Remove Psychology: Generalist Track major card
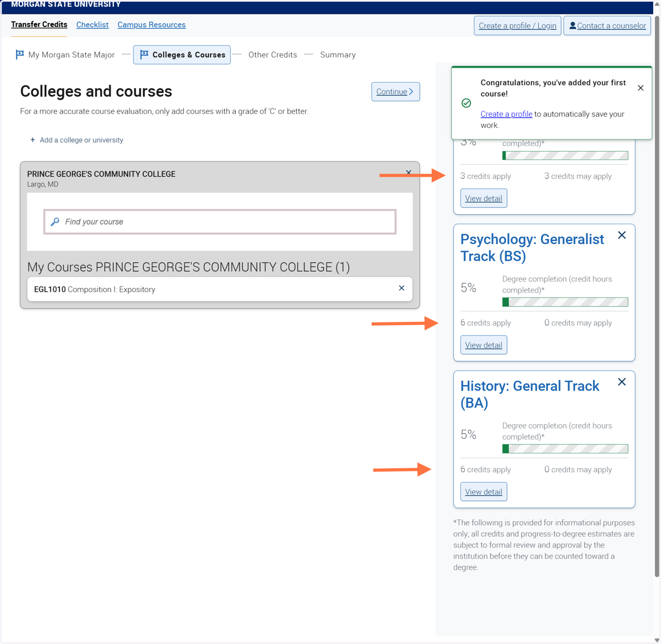 pos(622,235)
